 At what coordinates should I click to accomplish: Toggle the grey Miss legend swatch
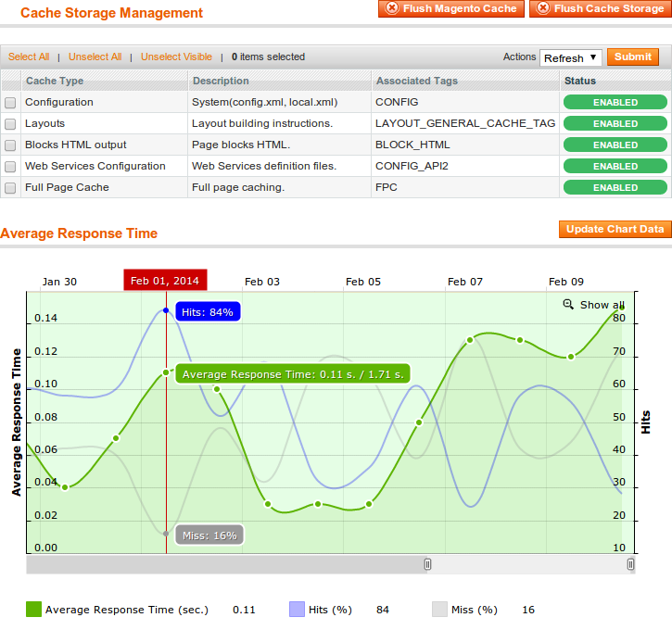pyautogui.click(x=439, y=609)
